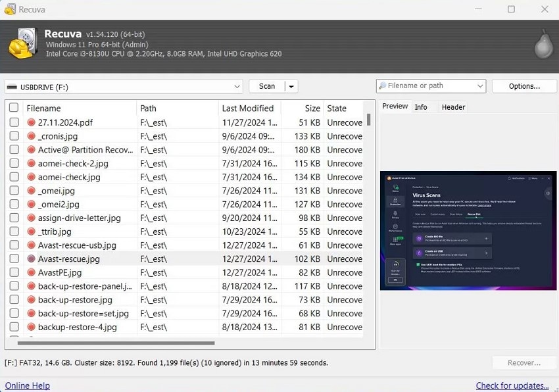Check the box for _cronis.jpg
The height and width of the screenshot is (392, 559).
[x=14, y=136]
